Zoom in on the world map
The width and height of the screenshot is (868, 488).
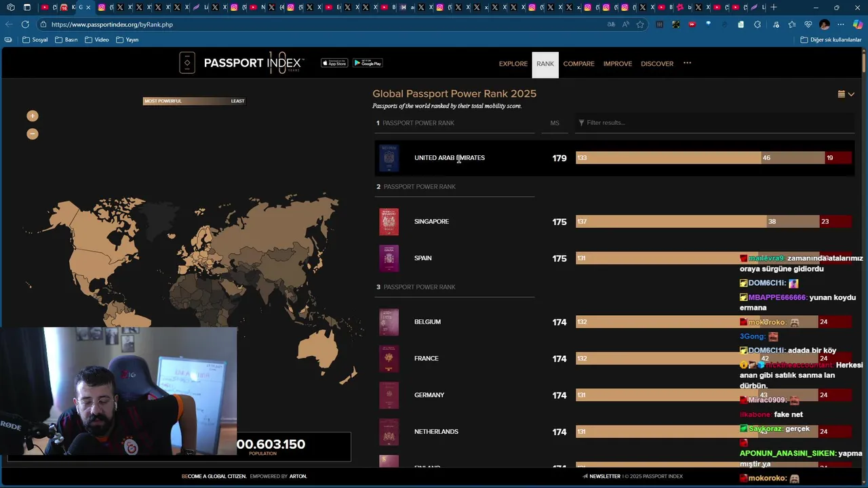point(32,116)
